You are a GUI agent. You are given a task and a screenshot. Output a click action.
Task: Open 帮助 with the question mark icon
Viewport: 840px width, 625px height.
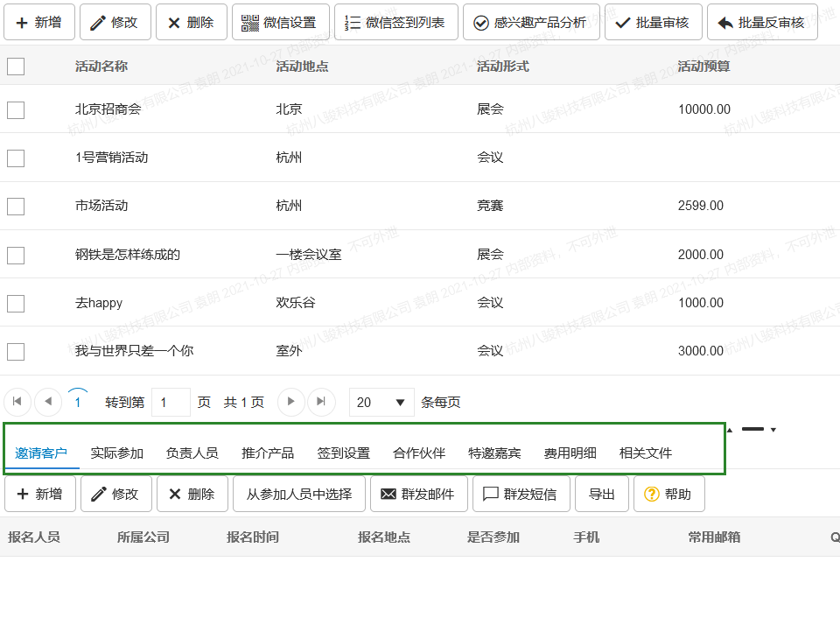[x=668, y=495]
